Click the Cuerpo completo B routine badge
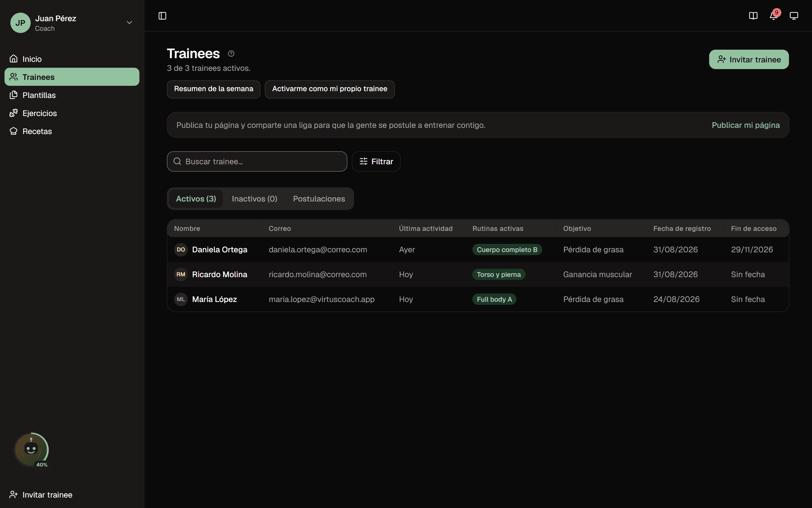The width and height of the screenshot is (812, 508). 507,250
